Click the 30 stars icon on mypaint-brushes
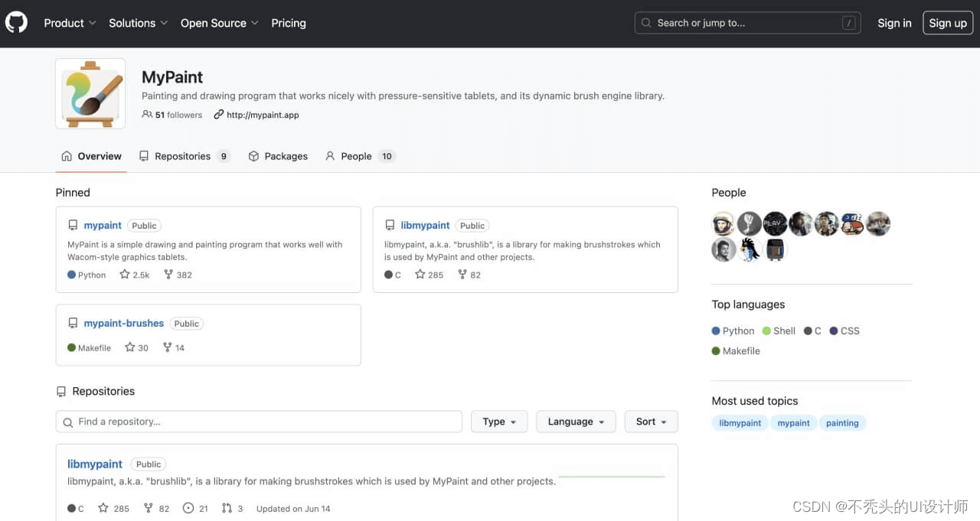980x521 pixels. click(129, 347)
